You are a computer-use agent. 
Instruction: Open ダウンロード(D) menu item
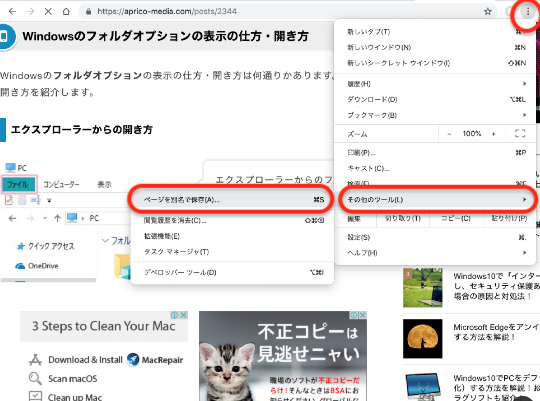click(x=435, y=100)
